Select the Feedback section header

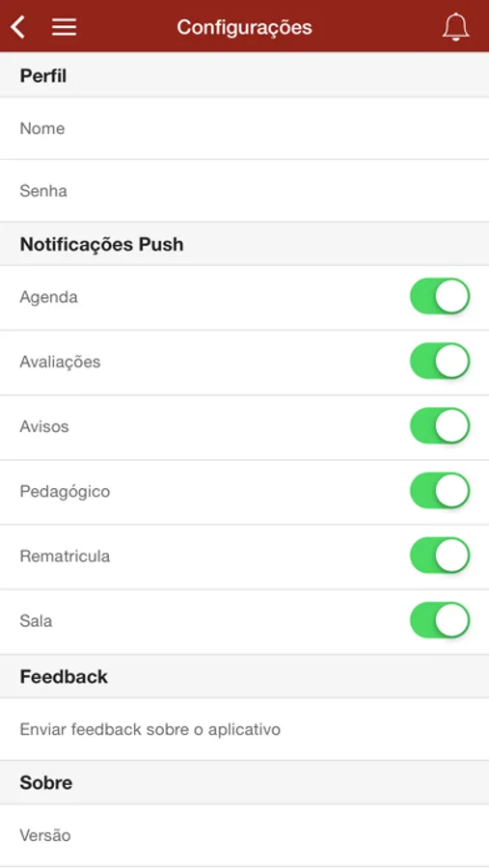(x=244, y=676)
